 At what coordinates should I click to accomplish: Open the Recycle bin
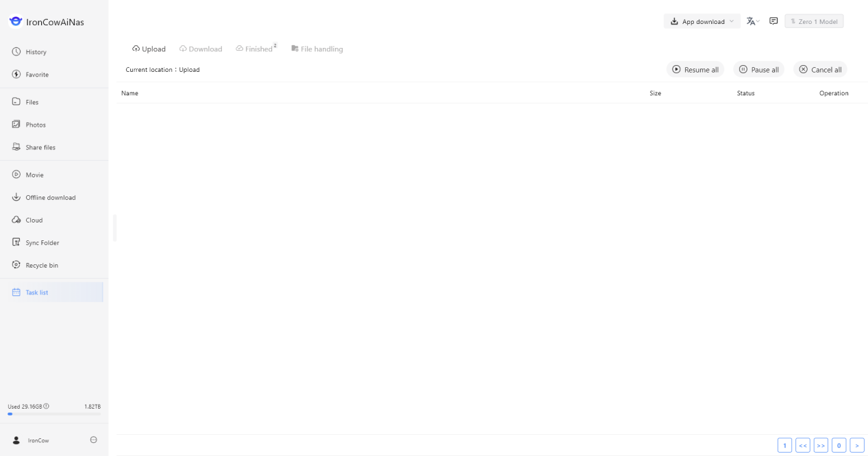click(40, 265)
